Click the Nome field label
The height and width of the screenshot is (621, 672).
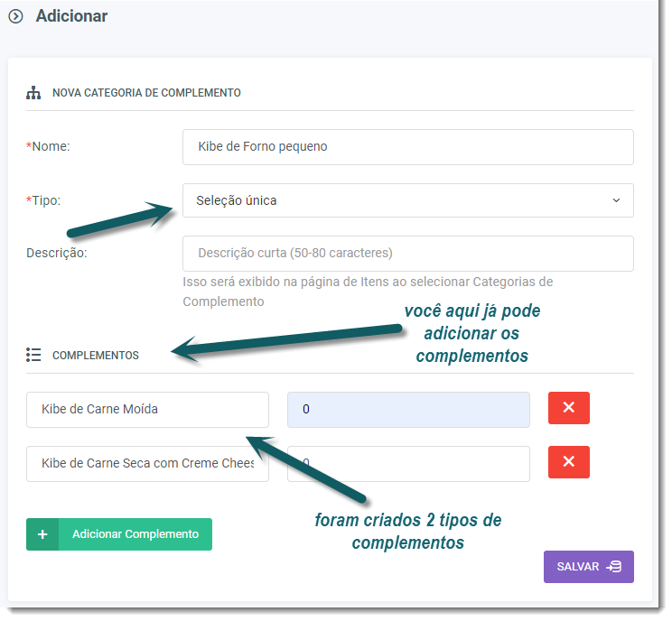[x=51, y=146]
